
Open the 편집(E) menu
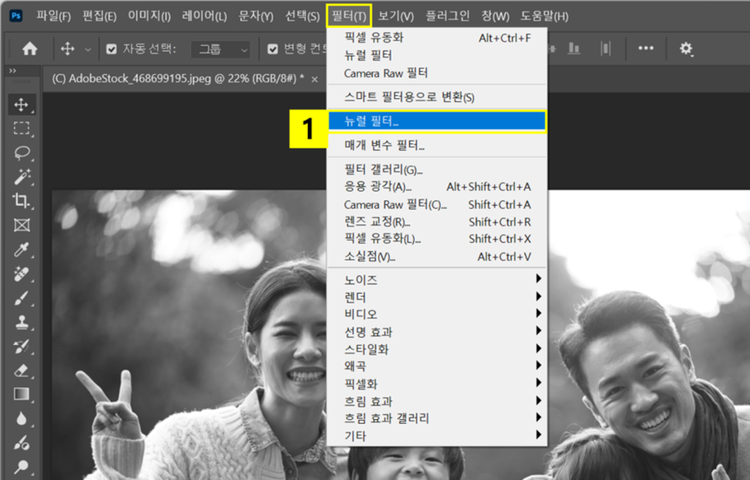coord(99,16)
